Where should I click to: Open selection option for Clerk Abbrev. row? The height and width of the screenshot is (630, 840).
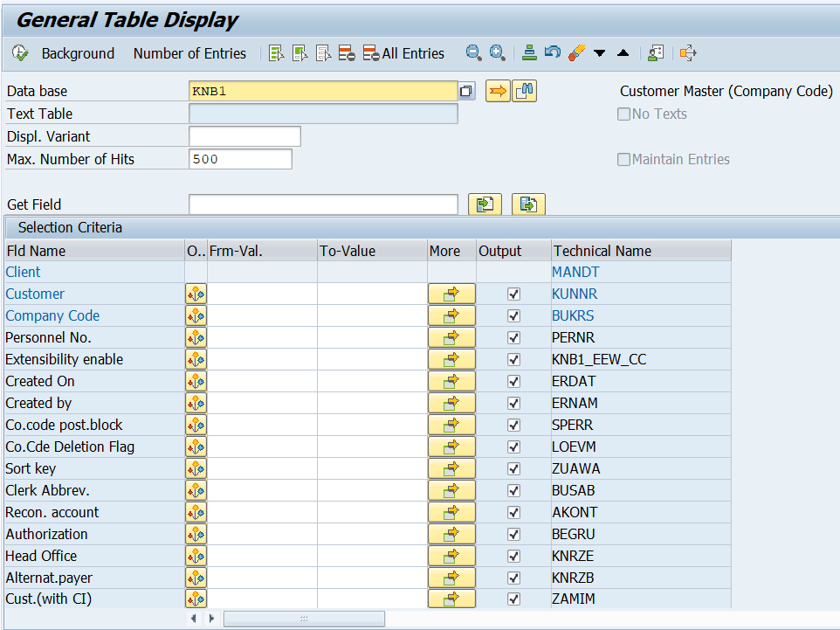tap(196, 490)
